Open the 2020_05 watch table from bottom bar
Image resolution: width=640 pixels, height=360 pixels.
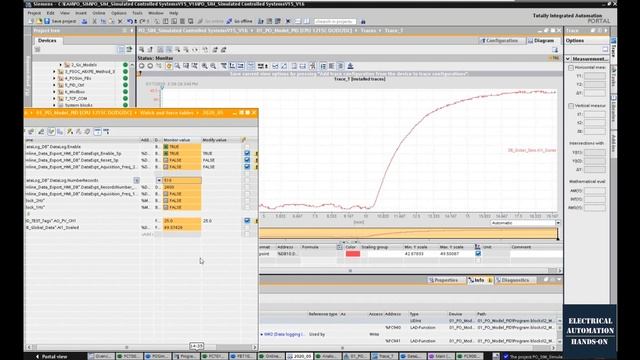pos(300,356)
